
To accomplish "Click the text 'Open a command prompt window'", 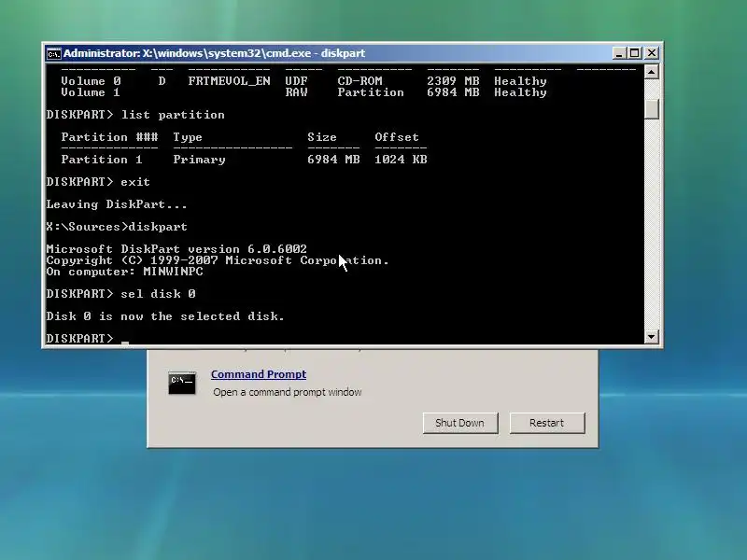I will tap(288, 392).
